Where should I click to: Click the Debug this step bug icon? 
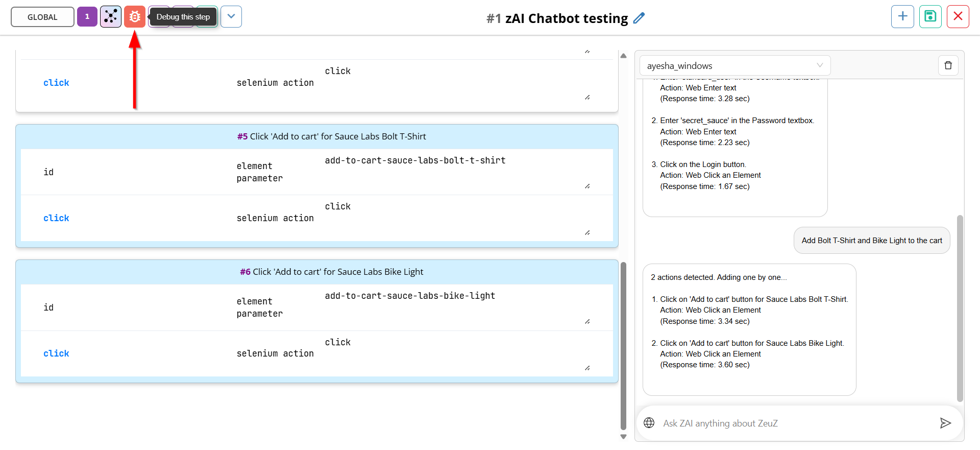(135, 17)
